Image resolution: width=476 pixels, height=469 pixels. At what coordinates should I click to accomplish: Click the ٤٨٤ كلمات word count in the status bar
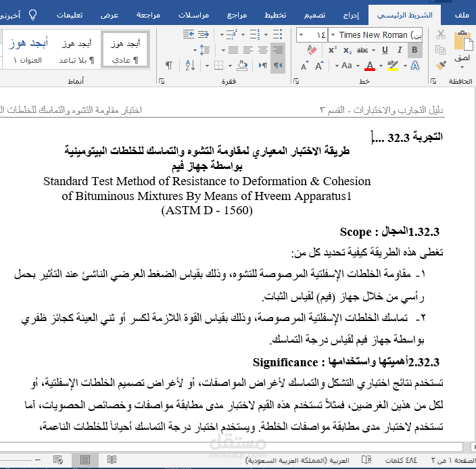point(402,460)
